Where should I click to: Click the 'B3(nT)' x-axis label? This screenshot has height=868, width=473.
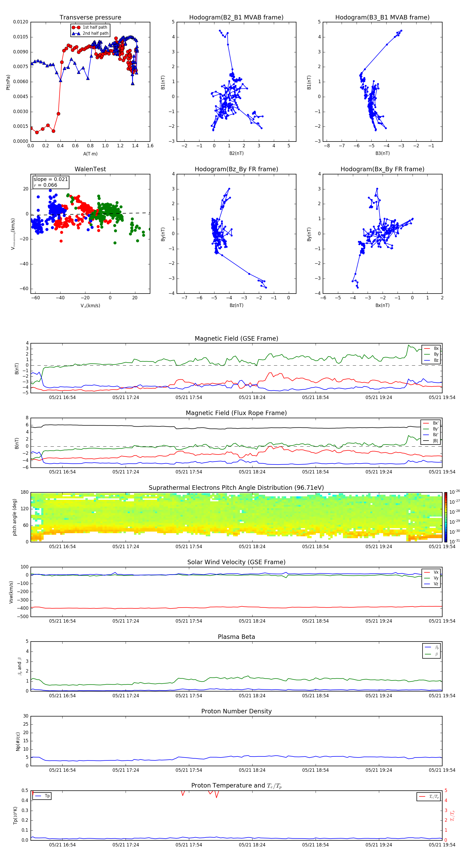[382, 153]
